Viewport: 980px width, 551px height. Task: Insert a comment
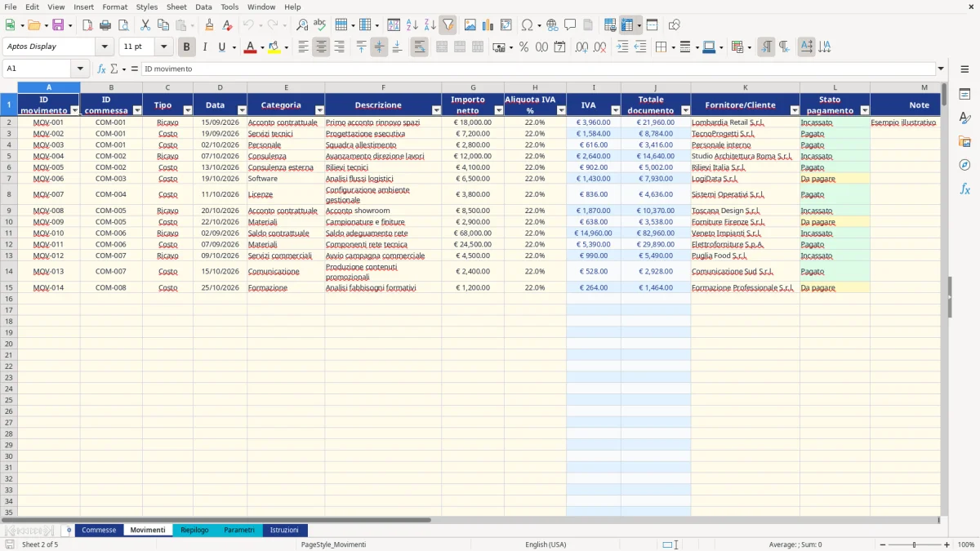(571, 25)
